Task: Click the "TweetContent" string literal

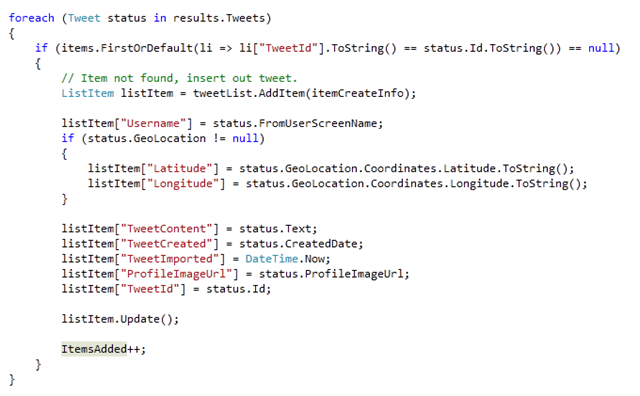Action: pos(167,229)
